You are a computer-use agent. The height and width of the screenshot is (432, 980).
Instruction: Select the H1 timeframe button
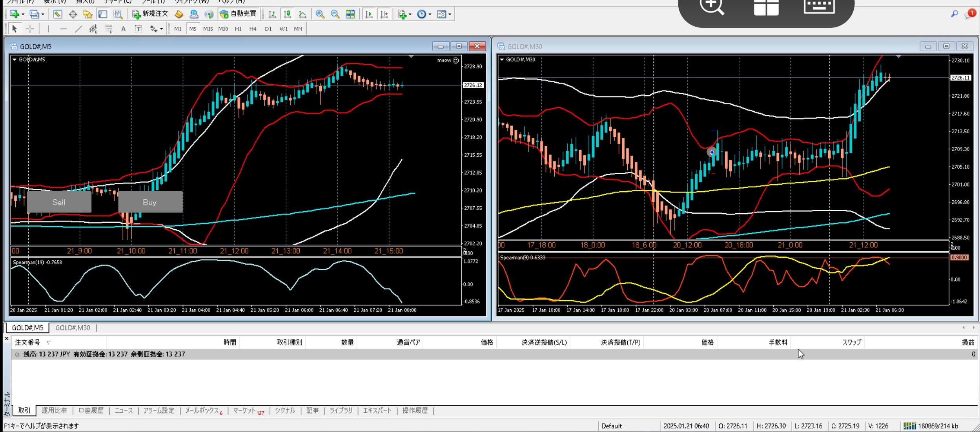click(238, 29)
